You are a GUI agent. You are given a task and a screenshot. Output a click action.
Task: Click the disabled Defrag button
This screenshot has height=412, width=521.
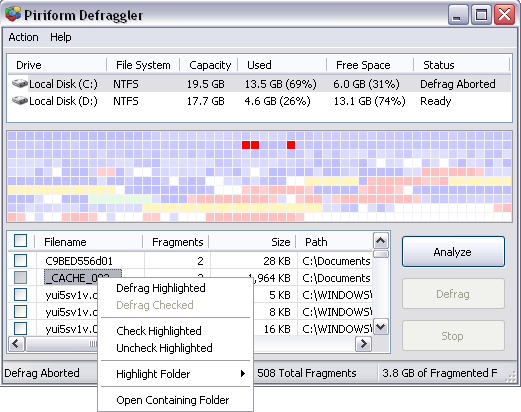(453, 294)
